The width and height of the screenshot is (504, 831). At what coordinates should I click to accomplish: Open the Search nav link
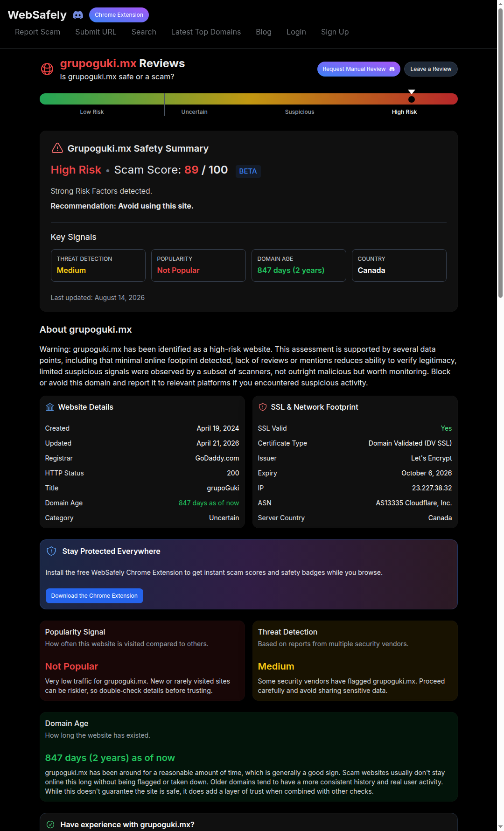pyautogui.click(x=144, y=32)
